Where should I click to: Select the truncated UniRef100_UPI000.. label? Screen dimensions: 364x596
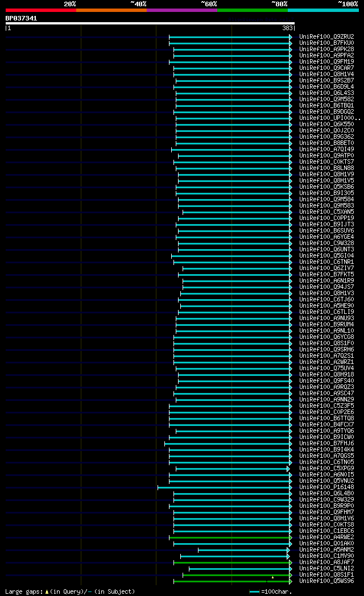coord(329,118)
